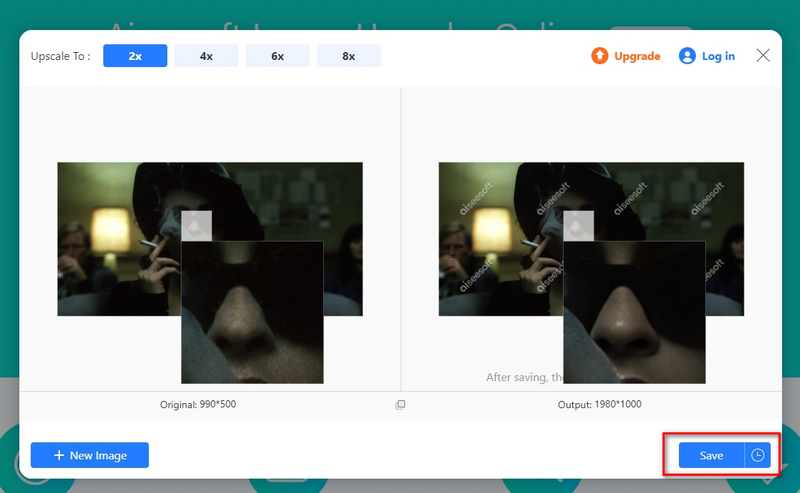
Task: Click the magnifier square on original image
Action: tap(197, 226)
